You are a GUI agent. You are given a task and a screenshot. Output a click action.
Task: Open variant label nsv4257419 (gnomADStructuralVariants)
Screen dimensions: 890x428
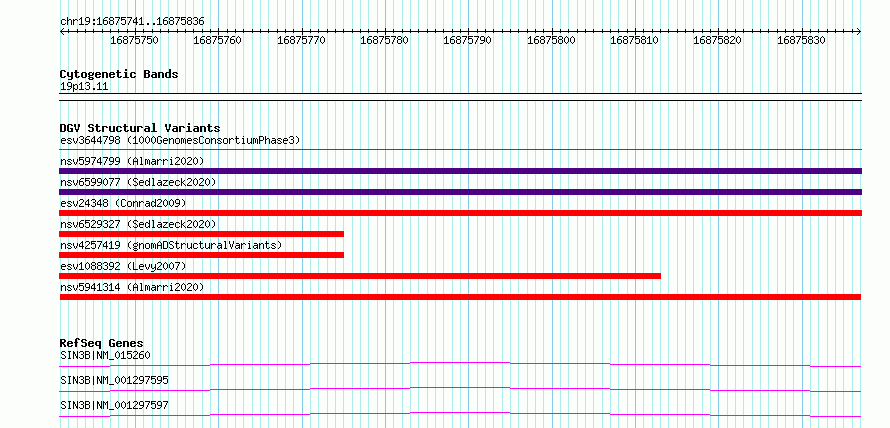coord(171,245)
